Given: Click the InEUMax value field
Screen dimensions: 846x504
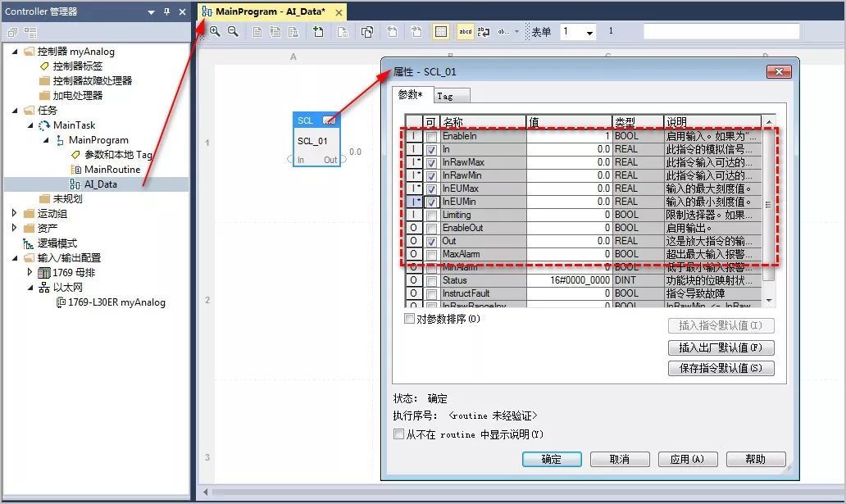Looking at the screenshot, I should [x=569, y=189].
